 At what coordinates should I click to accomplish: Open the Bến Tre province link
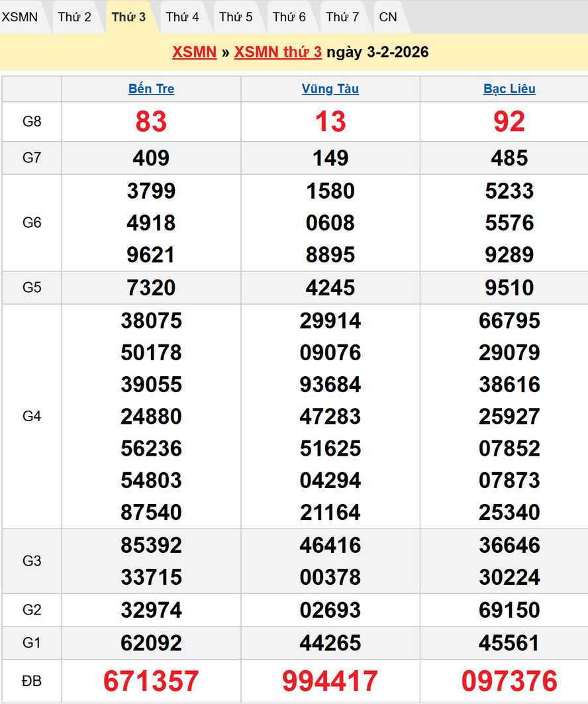[151, 89]
